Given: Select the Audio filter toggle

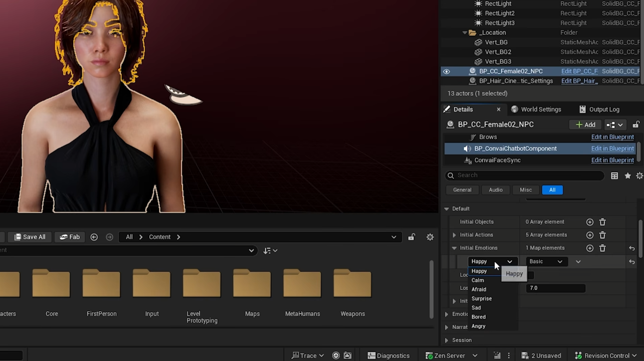Looking at the screenshot, I should [x=495, y=190].
